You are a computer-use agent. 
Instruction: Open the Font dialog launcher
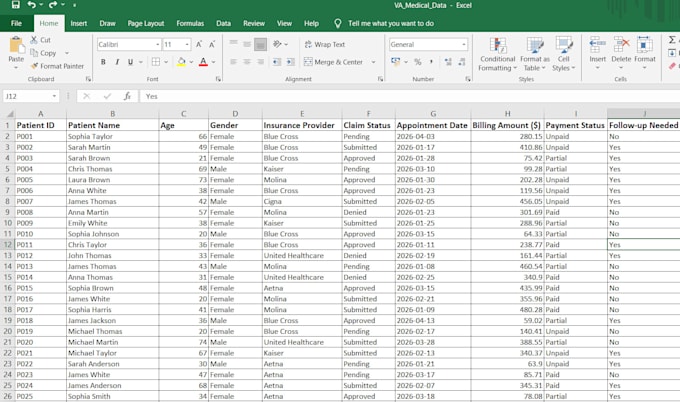218,79
